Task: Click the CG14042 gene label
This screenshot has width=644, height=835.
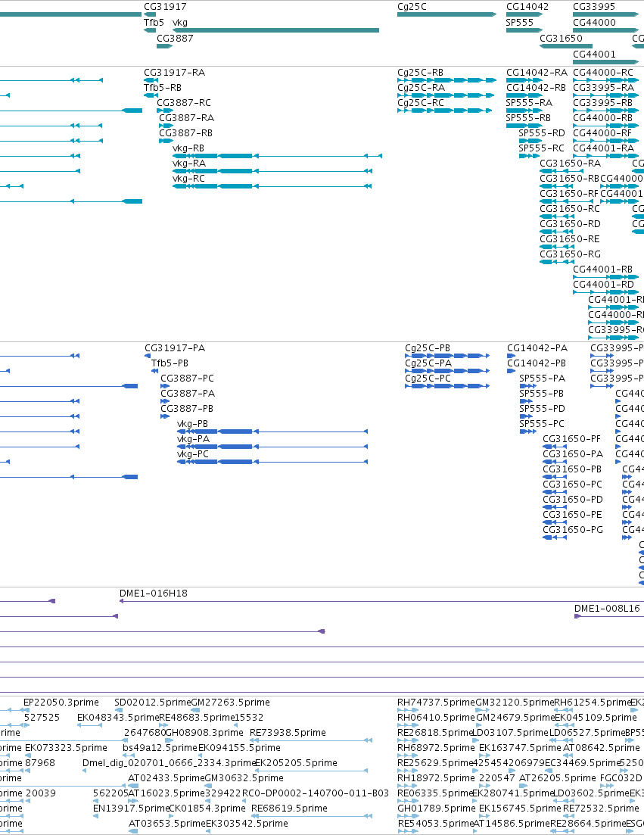Action: [x=527, y=7]
